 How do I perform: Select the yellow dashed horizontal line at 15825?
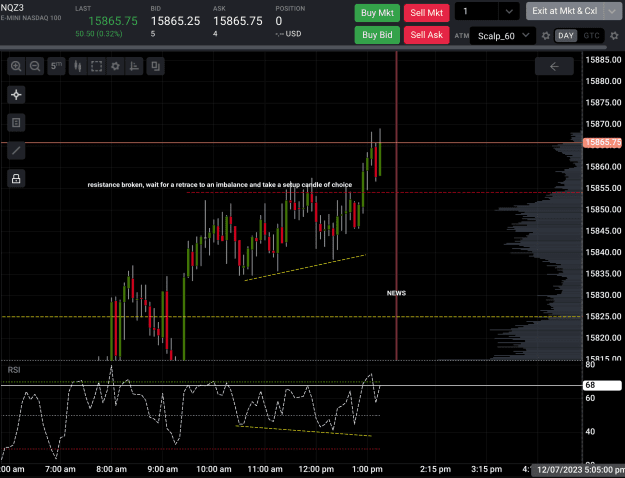[x=291, y=317]
